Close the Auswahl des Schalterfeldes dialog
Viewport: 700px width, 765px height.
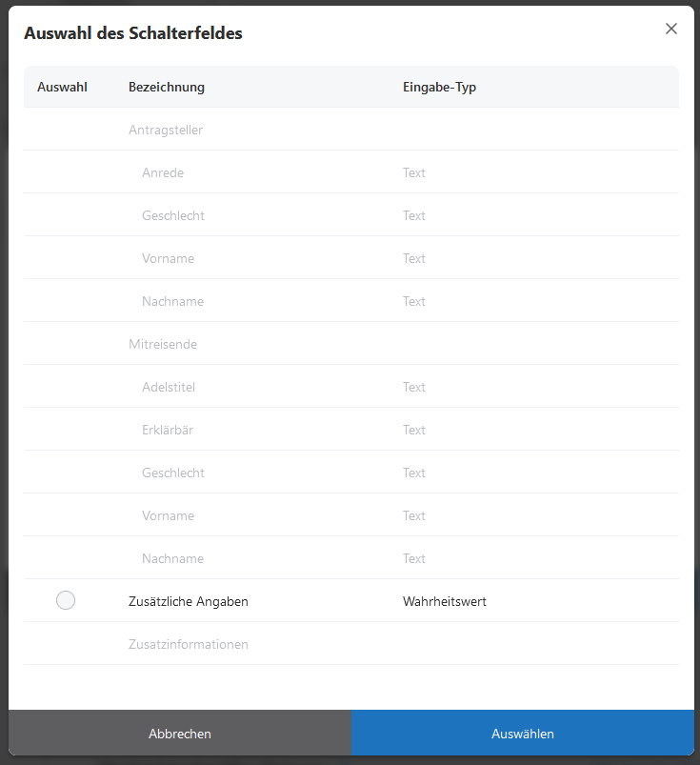[671, 29]
